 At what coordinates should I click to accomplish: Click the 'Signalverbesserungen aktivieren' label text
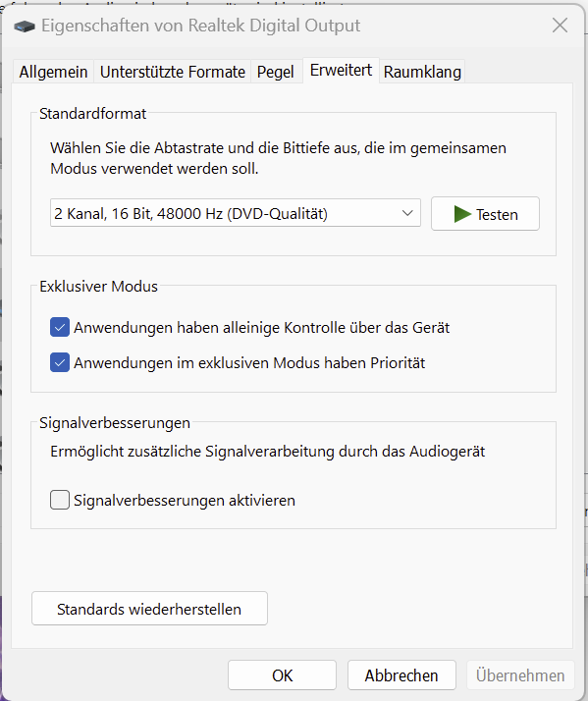click(185, 501)
